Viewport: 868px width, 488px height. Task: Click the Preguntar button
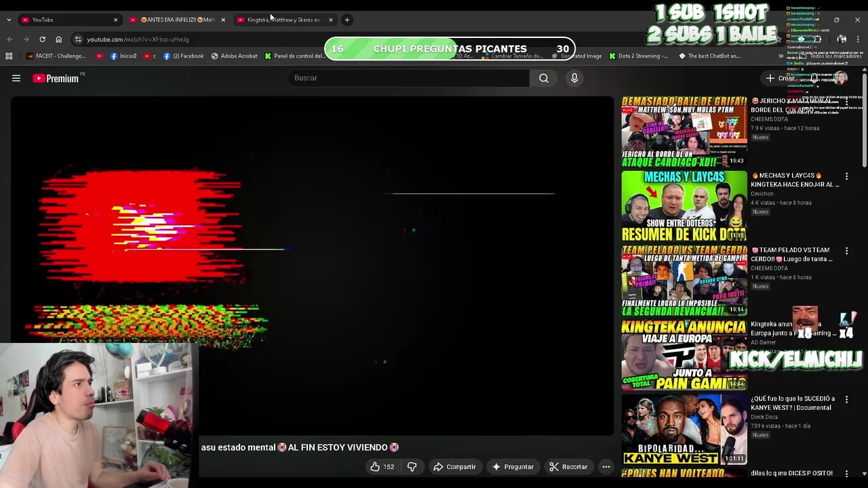coord(513,467)
